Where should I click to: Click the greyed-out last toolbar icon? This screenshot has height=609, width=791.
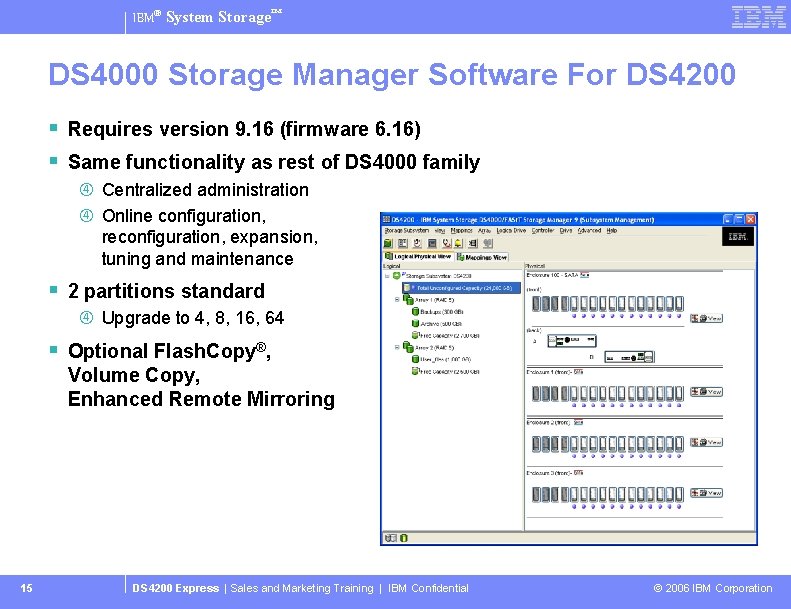[x=488, y=243]
